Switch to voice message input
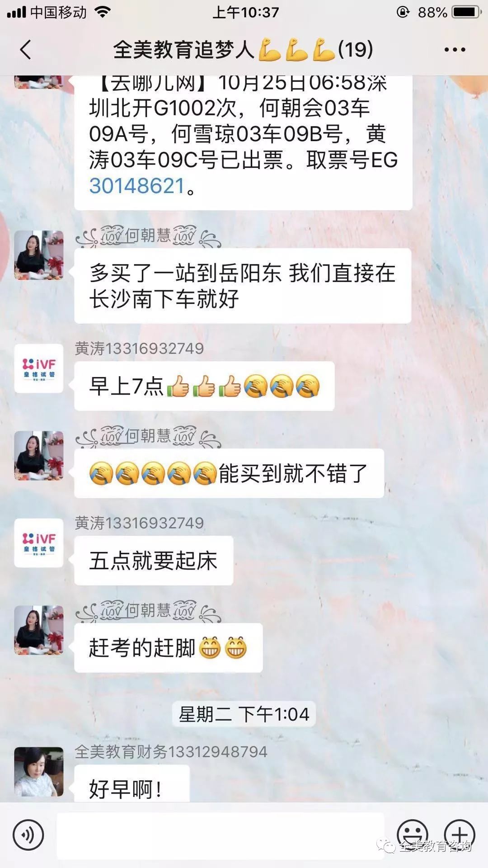Viewport: 488px width, 868px height. (28, 835)
